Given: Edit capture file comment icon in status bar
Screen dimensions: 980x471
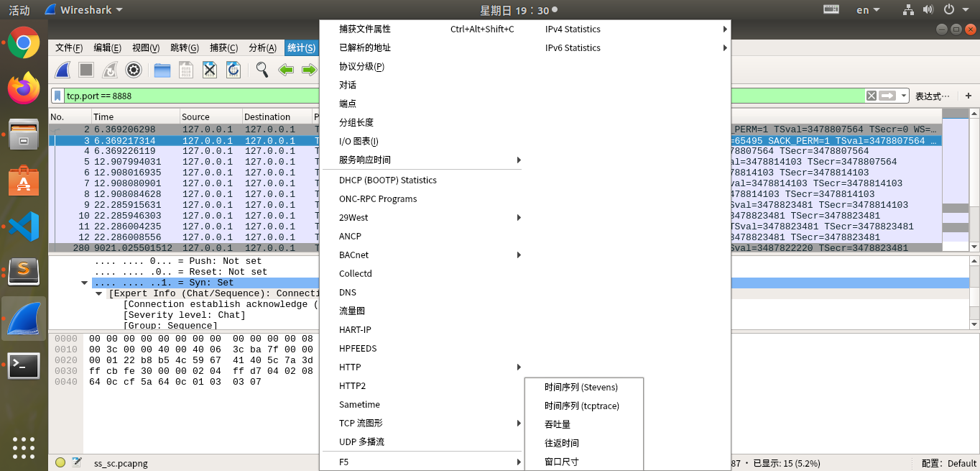Looking at the screenshot, I should [x=77, y=462].
